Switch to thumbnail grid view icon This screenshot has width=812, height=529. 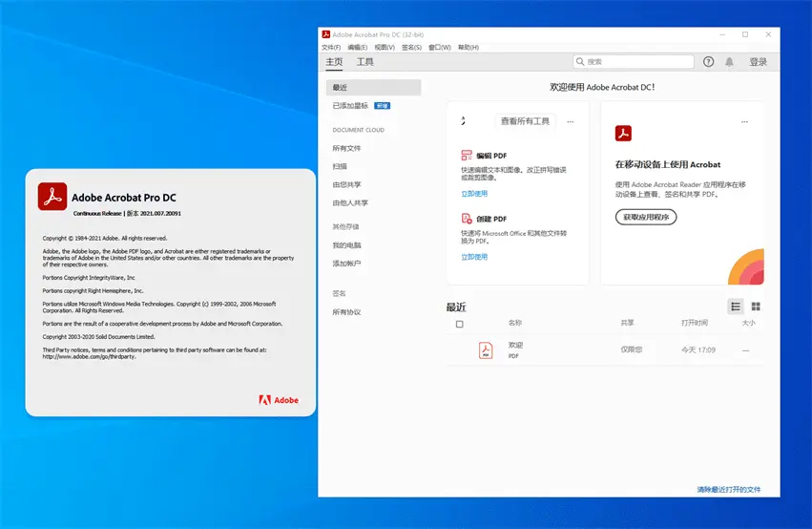[x=756, y=307]
